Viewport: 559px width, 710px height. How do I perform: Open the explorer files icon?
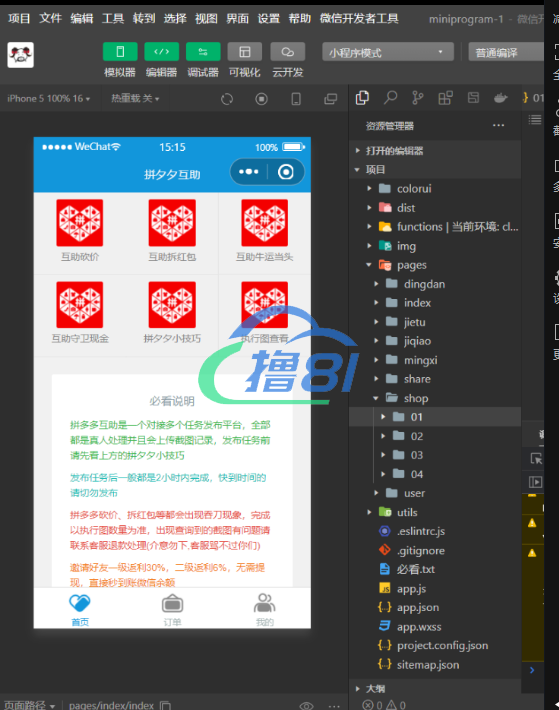[x=362, y=97]
